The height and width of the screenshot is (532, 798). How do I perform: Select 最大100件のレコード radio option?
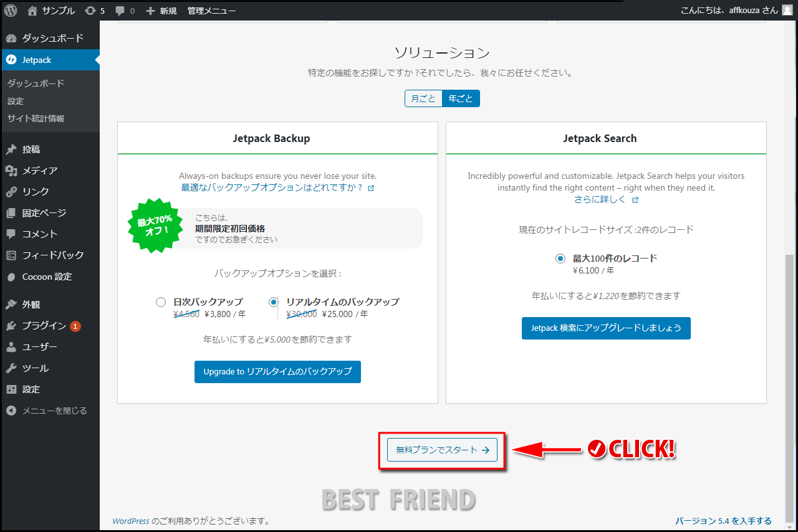pyautogui.click(x=560, y=259)
